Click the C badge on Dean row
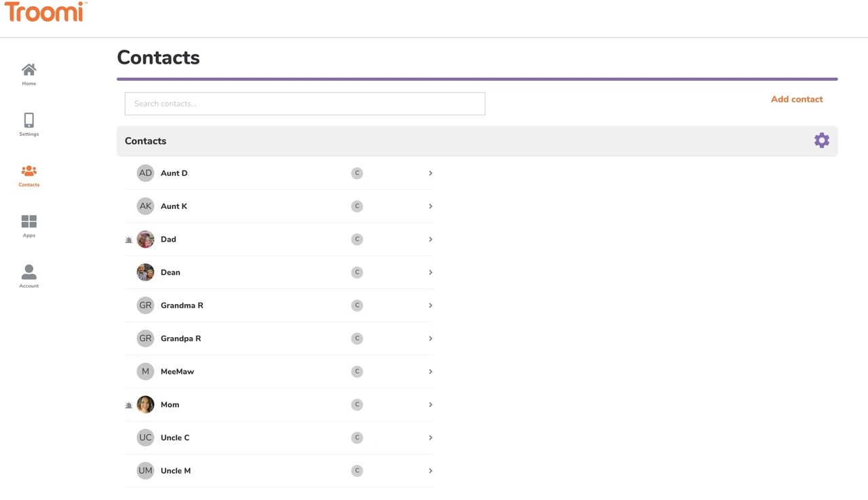This screenshot has height=500, width=868. (x=357, y=272)
